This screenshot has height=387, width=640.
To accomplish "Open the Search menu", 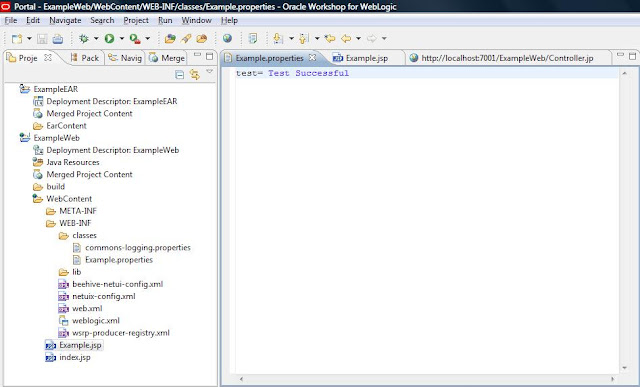I will pyautogui.click(x=102, y=20).
